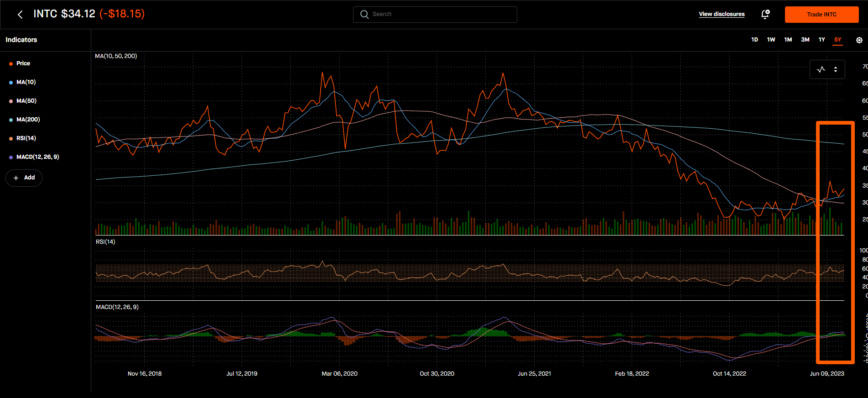The image size is (868, 398).
Task: Toggle the MACD(12, 26, 9) indicator
Action: [x=34, y=157]
